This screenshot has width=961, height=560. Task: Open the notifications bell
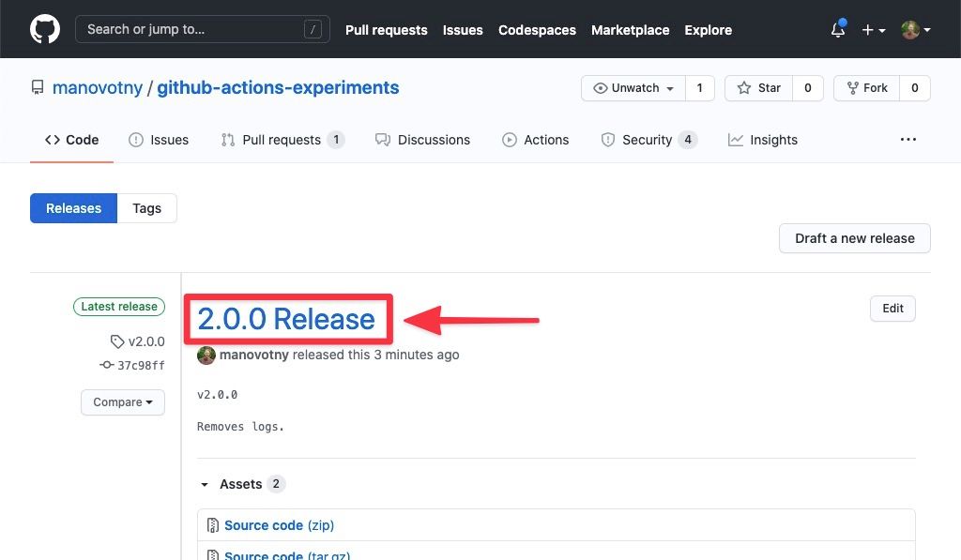click(x=838, y=29)
